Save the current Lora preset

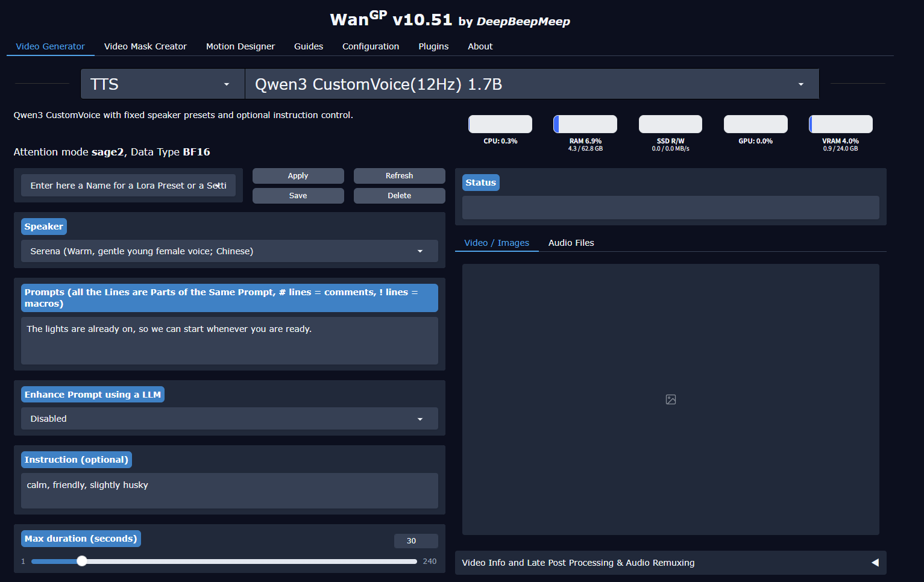pyautogui.click(x=298, y=196)
